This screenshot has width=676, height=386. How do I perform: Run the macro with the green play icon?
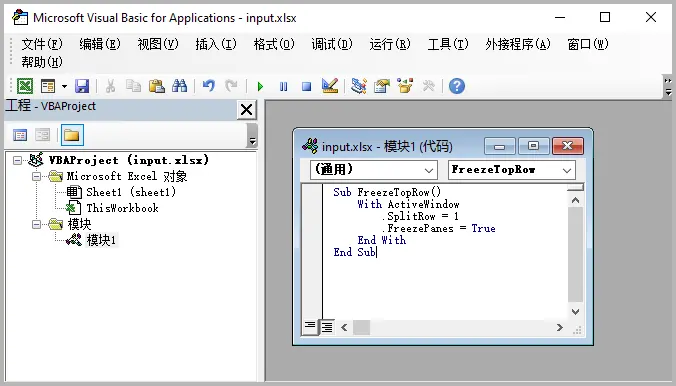click(260, 87)
